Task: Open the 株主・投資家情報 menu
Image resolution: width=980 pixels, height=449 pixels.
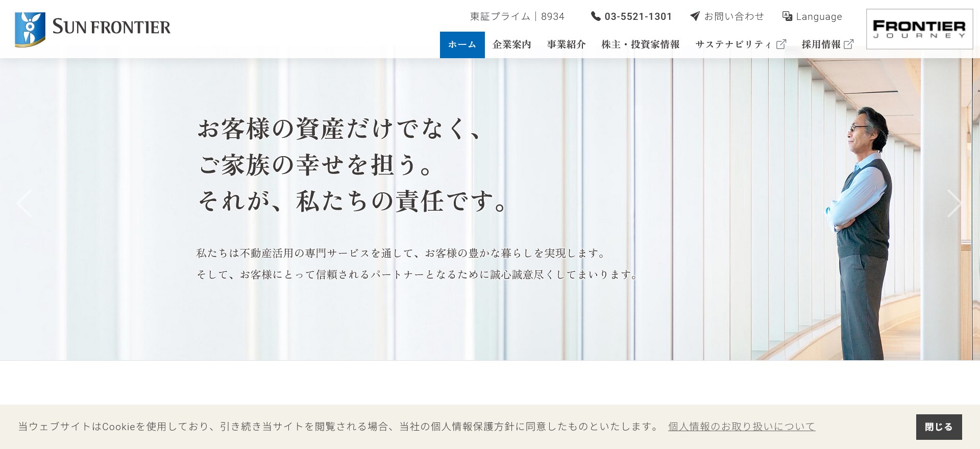Action: click(x=640, y=45)
